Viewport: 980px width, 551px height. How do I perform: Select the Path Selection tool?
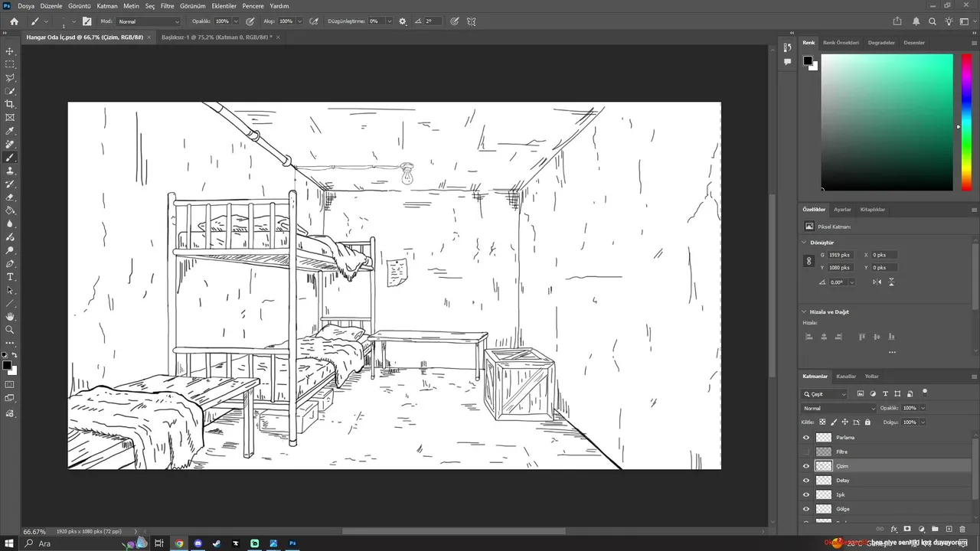point(10,290)
